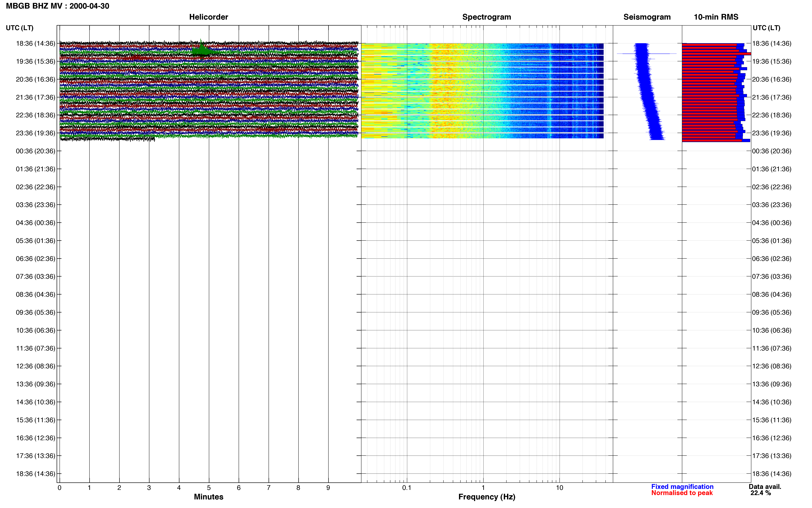Click the right '19:36 (15:36)' time label

point(772,61)
